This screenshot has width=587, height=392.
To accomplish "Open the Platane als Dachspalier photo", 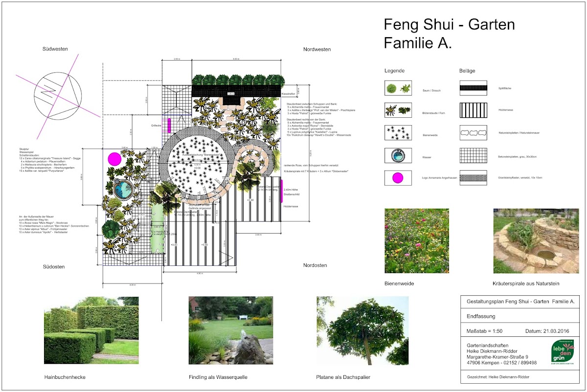I will (x=362, y=330).
